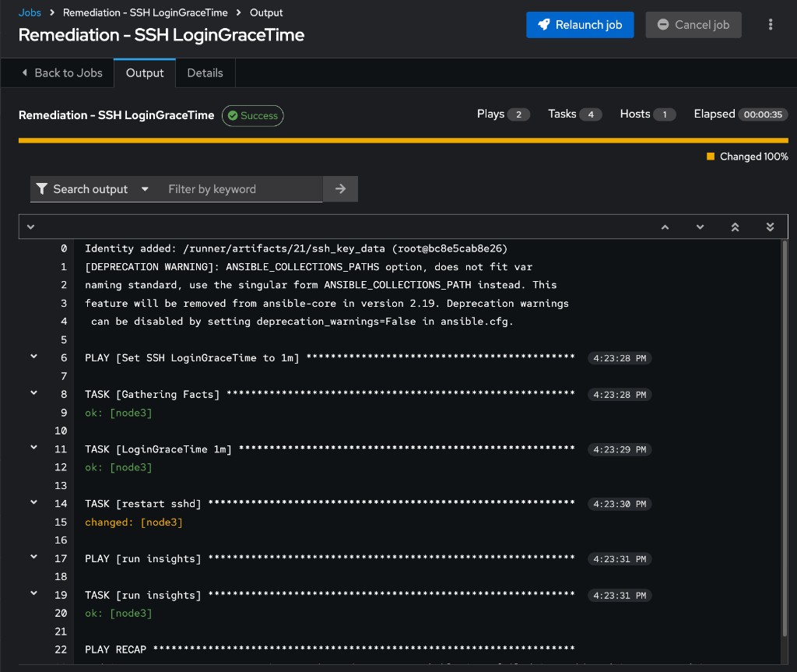Collapse PLAY Set SSH LoginGraceTime section
The image size is (797, 672).
pos(33,357)
